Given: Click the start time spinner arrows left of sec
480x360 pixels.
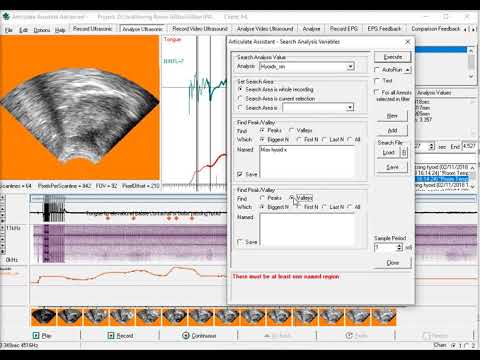Looking at the screenshot, I should pyautogui.click(x=431, y=146).
